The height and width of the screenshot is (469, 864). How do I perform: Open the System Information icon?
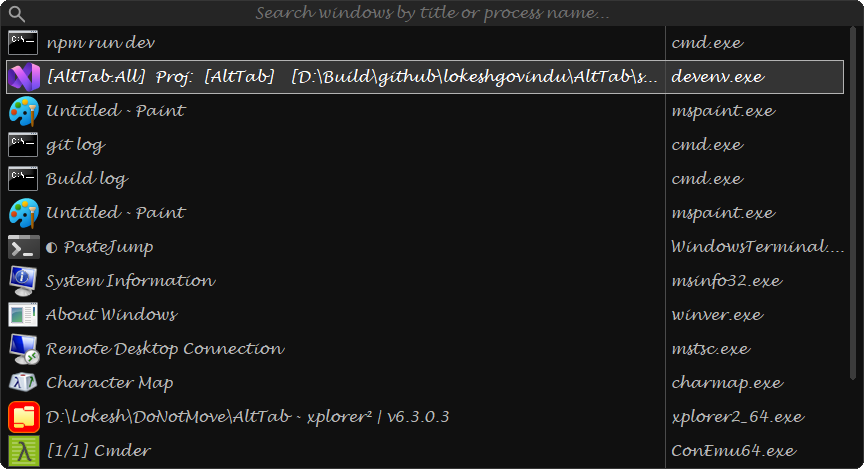[23, 281]
